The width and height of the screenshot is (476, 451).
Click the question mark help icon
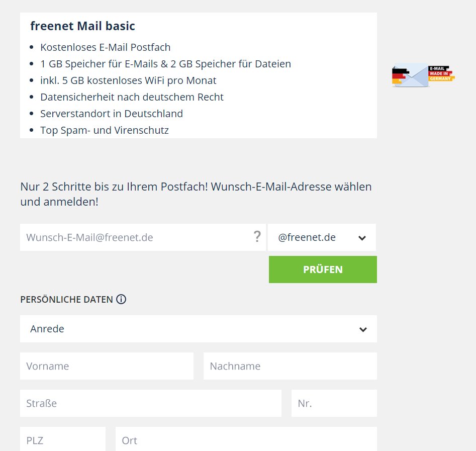pos(257,237)
